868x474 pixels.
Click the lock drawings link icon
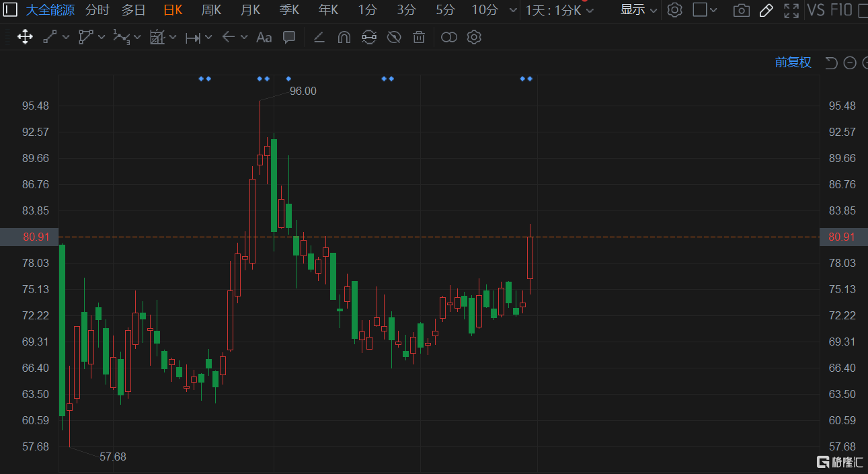[x=368, y=38]
